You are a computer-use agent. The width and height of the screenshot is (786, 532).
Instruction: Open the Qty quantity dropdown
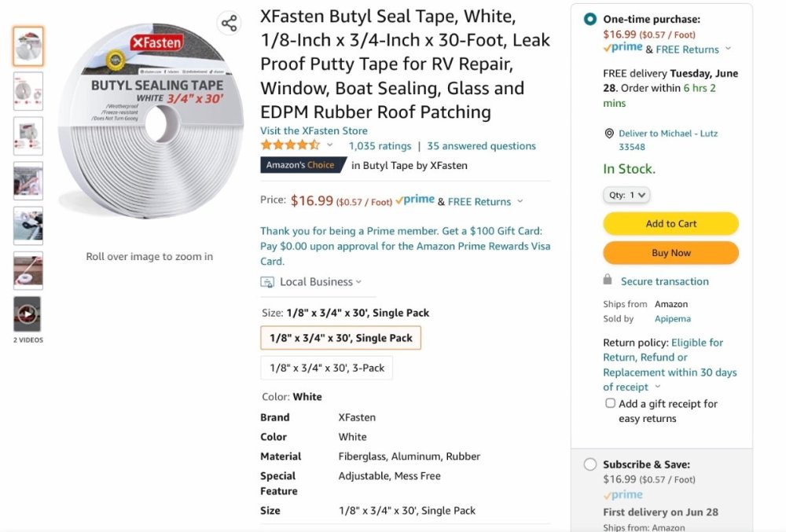(x=626, y=195)
